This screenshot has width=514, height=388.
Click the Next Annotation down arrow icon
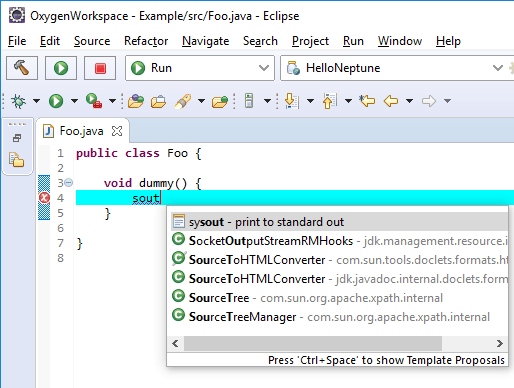[292, 101]
